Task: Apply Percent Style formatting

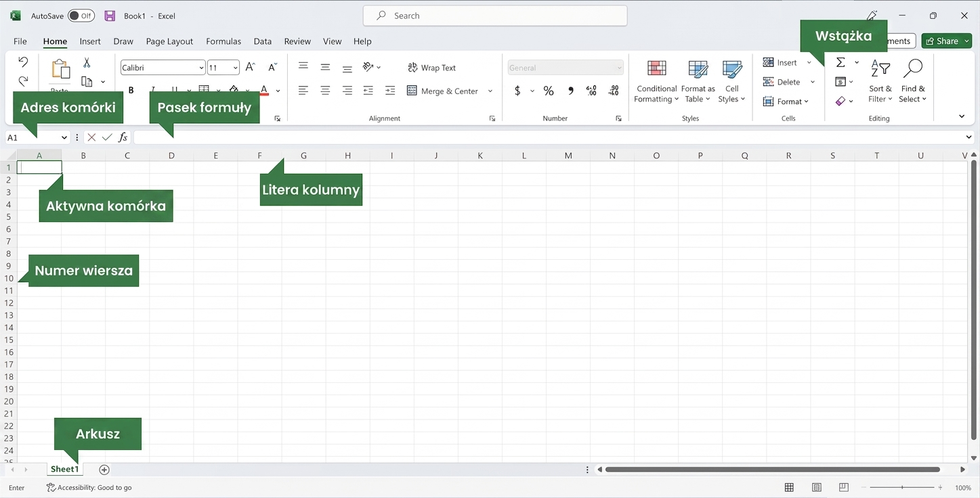Action: (549, 91)
